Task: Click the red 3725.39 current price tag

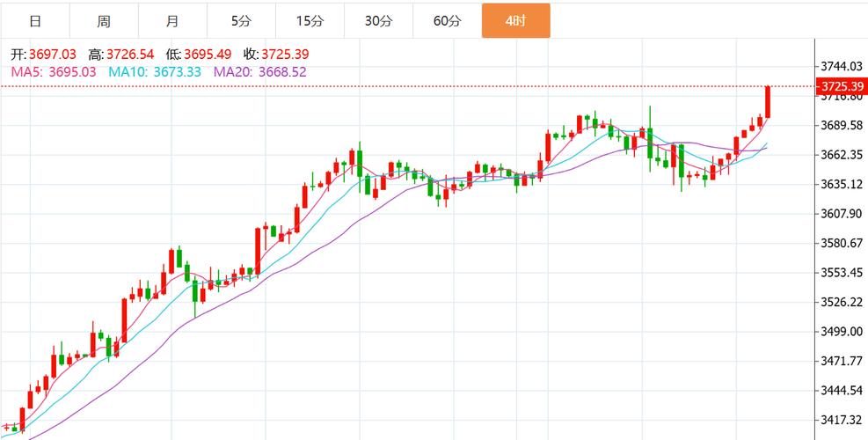Action: click(842, 86)
